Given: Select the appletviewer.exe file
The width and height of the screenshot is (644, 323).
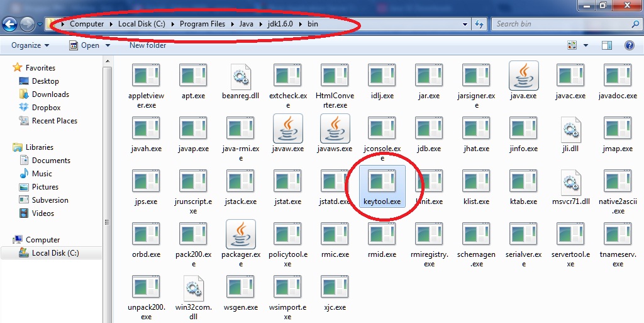Looking at the screenshot, I should (x=146, y=86).
